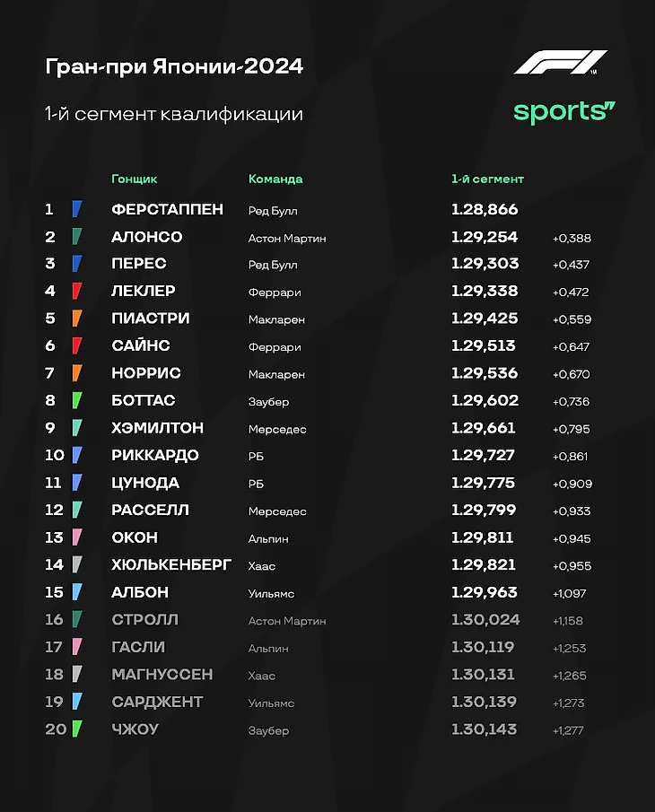
Task: Click the Команда column header
Action: [275, 179]
